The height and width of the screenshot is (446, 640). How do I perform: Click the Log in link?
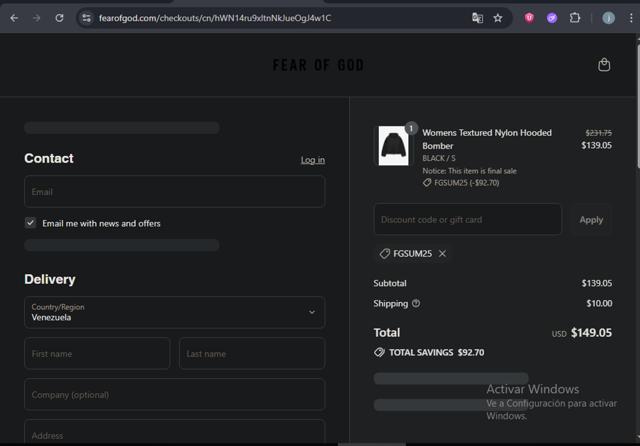click(x=313, y=160)
